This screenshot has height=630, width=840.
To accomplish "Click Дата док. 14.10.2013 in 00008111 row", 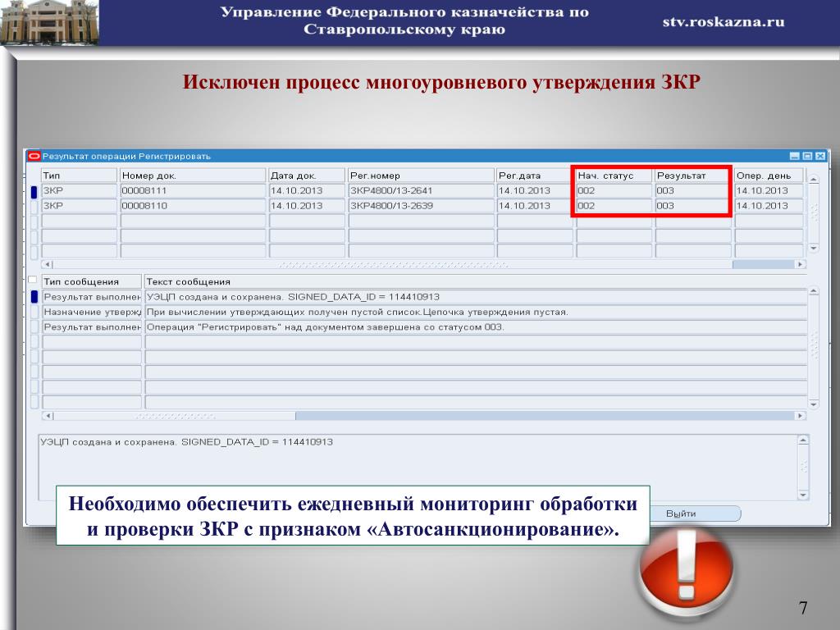I will pyautogui.click(x=307, y=190).
